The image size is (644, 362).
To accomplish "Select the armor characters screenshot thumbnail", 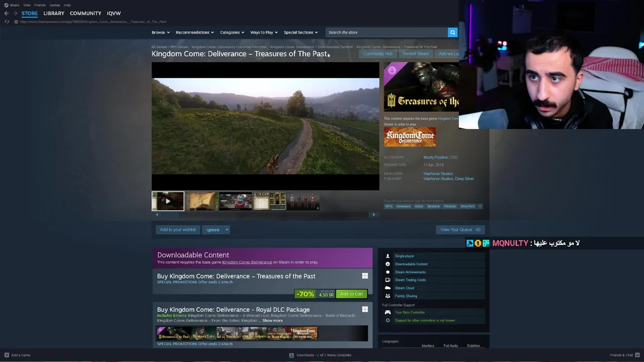I will [x=303, y=201].
